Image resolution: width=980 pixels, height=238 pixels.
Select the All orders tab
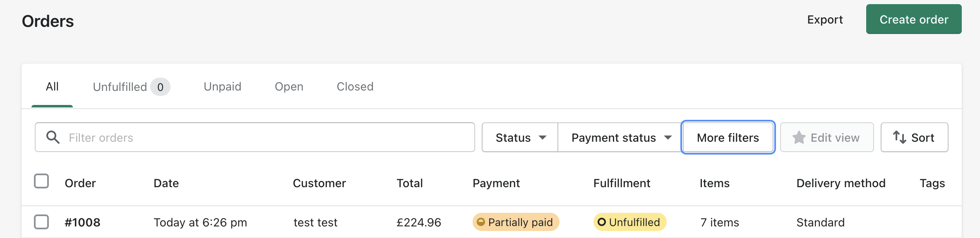click(x=52, y=87)
